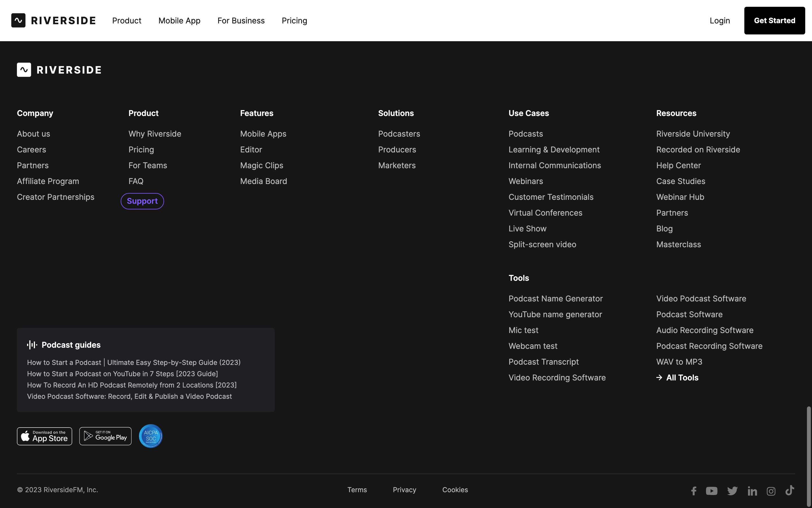Open the Why Riverside link
Viewport: 812px width, 508px height.
tap(155, 134)
